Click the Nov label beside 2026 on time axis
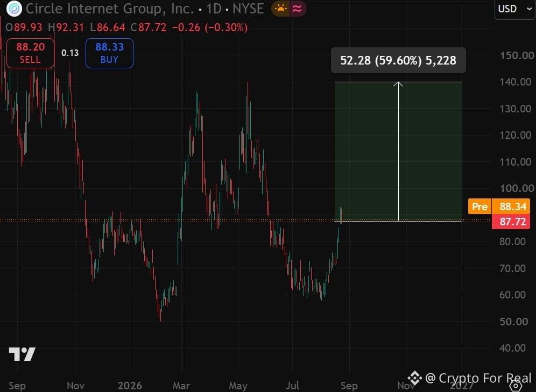This screenshot has width=536, height=392. coord(75,386)
